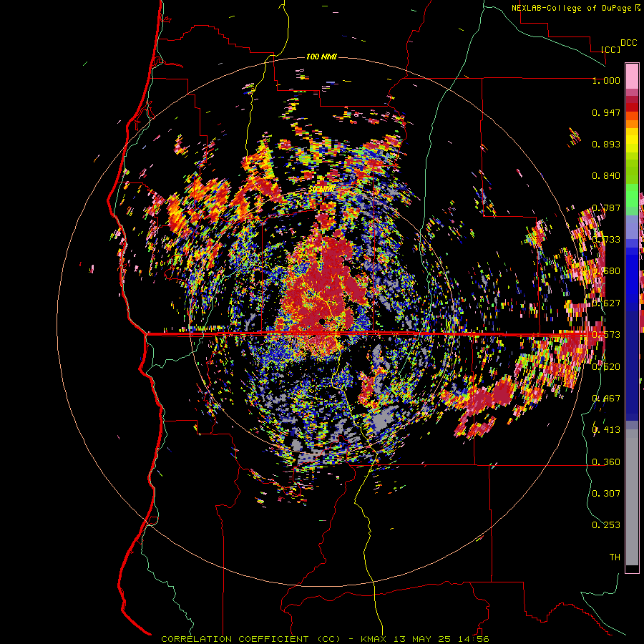This screenshot has width=644, height=644.
Task: Select the 0.680 scale value
Action: (x=606, y=271)
